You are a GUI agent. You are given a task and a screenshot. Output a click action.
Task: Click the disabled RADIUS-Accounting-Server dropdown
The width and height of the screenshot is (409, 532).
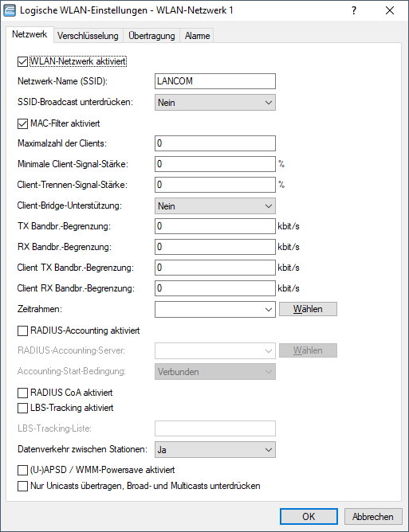point(215,351)
